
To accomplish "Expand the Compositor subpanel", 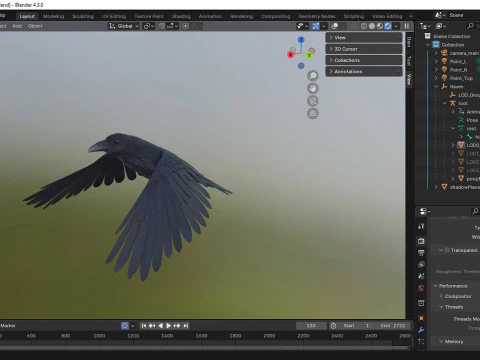I will coord(441,296).
